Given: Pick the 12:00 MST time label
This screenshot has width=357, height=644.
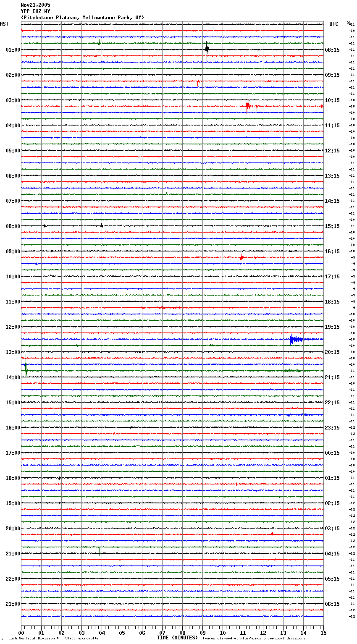Looking at the screenshot, I should pos(13,327).
